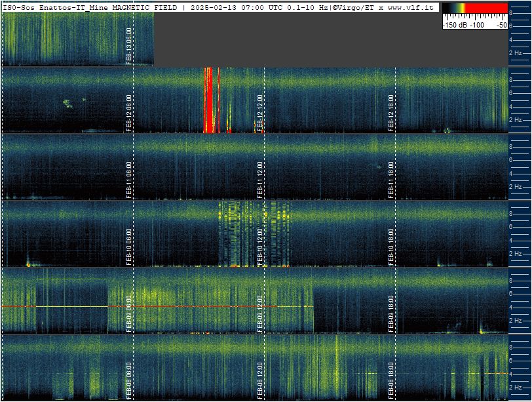Viewport: 532px width, 402px height.
Task: Click the FEB-08 06:00 time marker
Action: pos(129,380)
